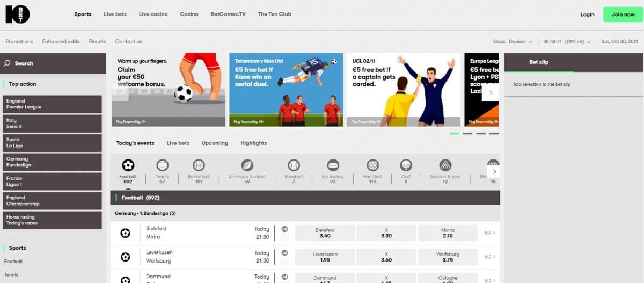This screenshot has height=283, width=644.
Task: Click the Join now button
Action: click(x=623, y=14)
